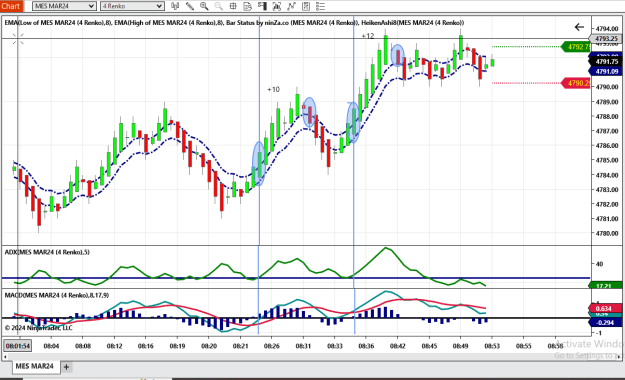
Task: Toggle the Chart Trader icon
Action: coord(262,6)
